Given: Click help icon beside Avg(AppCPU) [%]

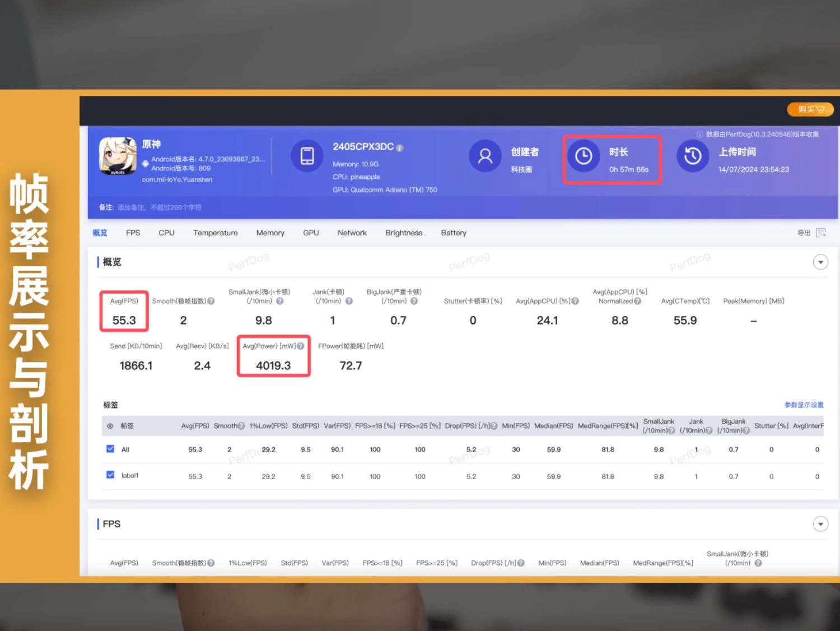Looking at the screenshot, I should tap(575, 301).
